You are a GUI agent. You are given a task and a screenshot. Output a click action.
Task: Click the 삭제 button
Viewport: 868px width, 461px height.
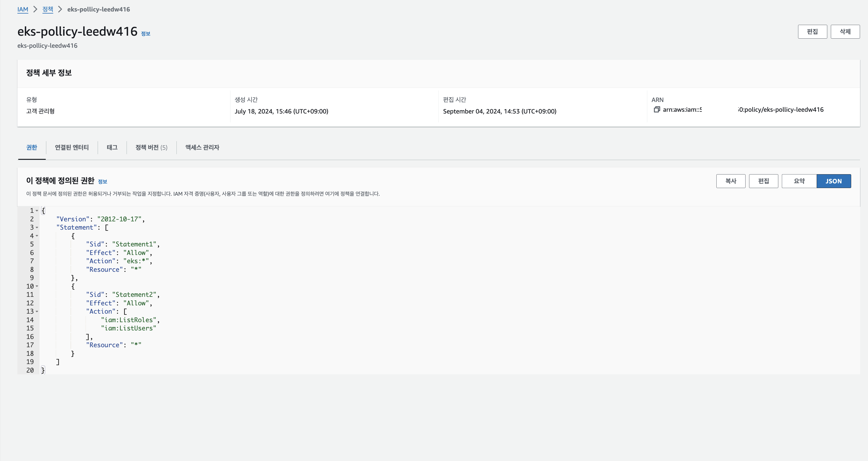pyautogui.click(x=845, y=32)
